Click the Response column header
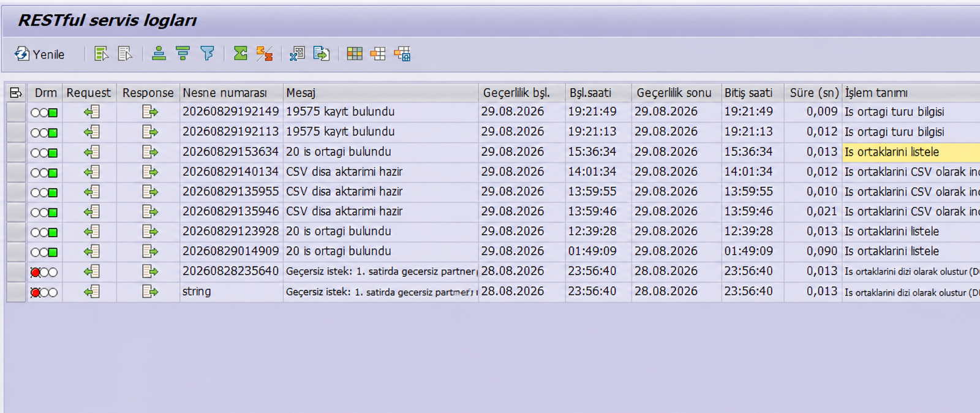This screenshot has height=413, width=980. click(148, 93)
